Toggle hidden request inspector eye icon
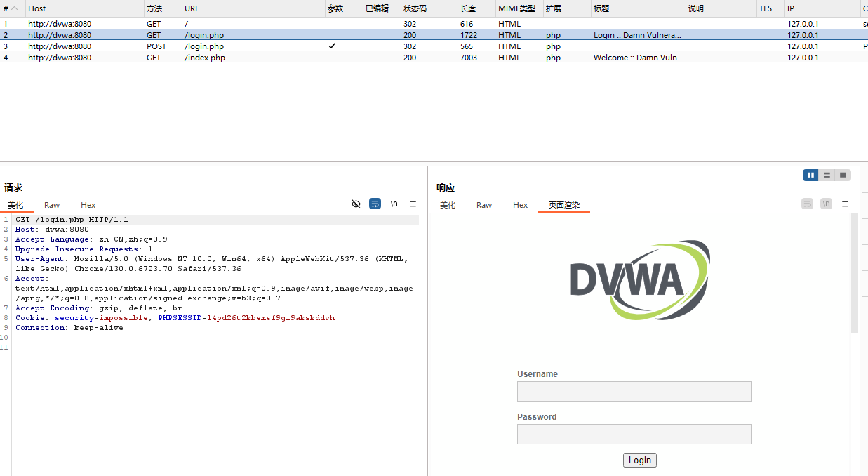This screenshot has height=476, width=868. (x=356, y=204)
